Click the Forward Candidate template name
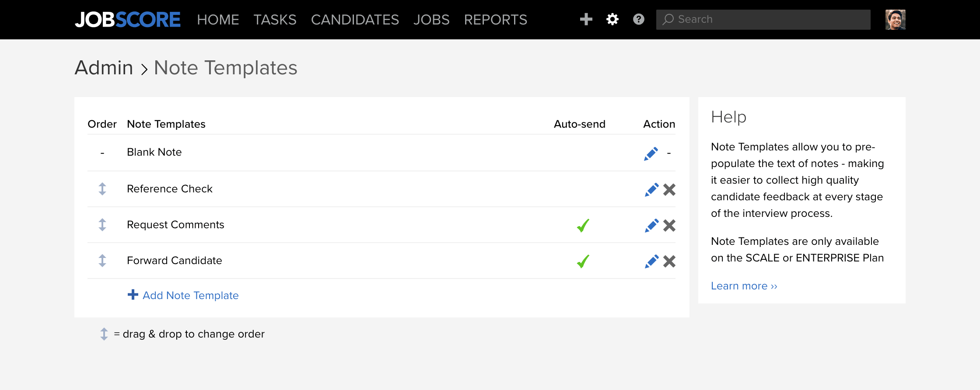Screen dimensions: 980x390 [175, 261]
